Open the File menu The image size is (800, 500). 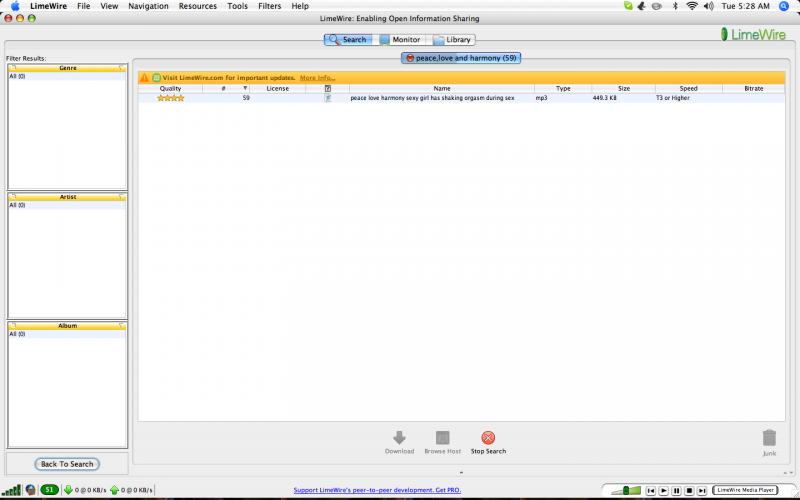point(84,6)
